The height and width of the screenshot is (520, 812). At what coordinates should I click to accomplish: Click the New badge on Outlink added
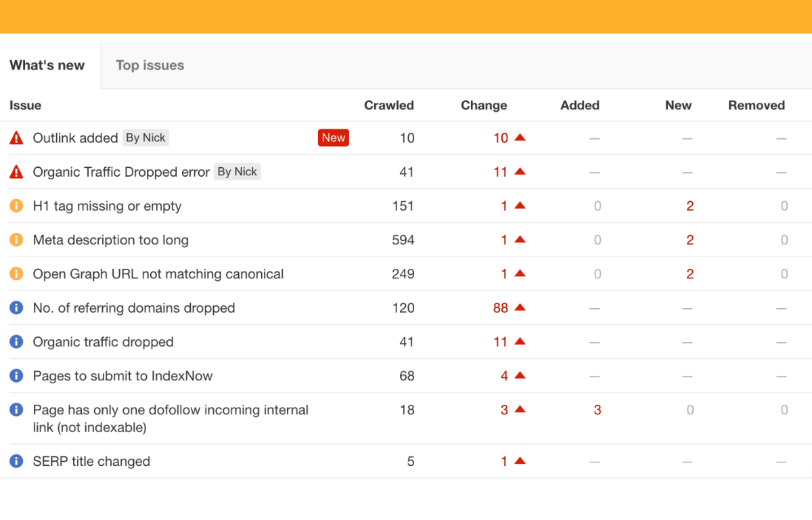(334, 137)
